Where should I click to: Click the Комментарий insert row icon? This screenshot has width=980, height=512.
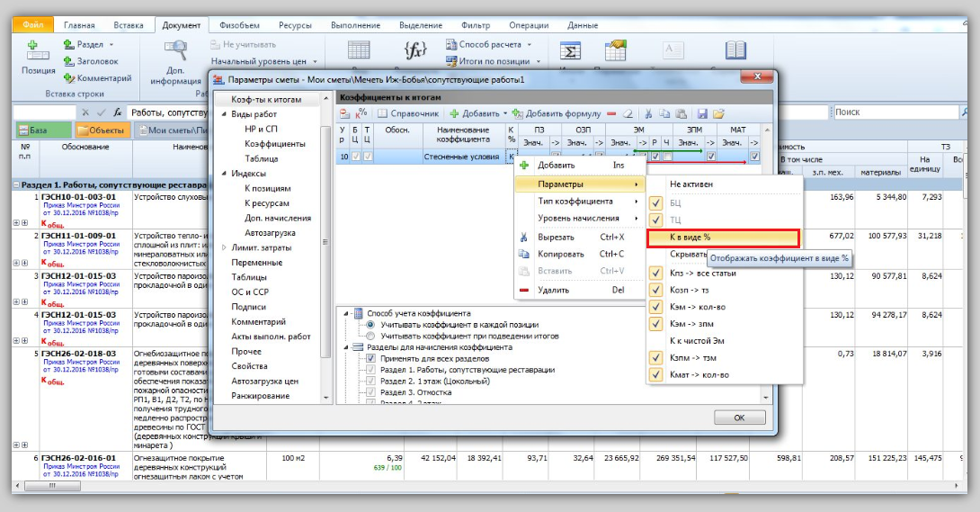(68, 78)
